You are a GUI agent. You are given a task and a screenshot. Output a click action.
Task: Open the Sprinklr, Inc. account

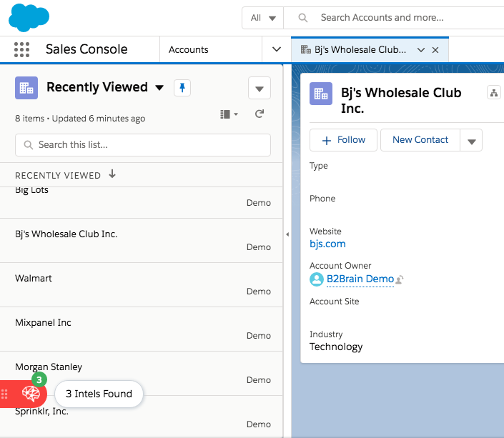142,417
